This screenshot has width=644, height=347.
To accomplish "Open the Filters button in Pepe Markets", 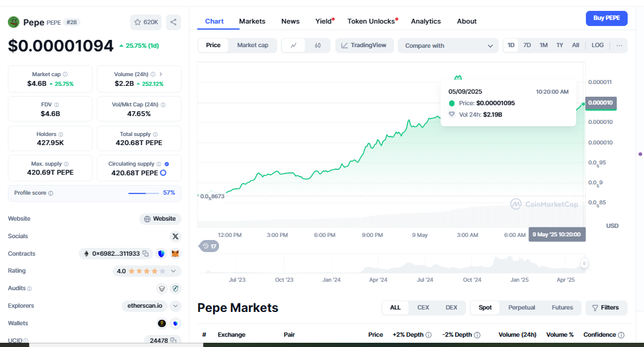I will (x=606, y=308).
